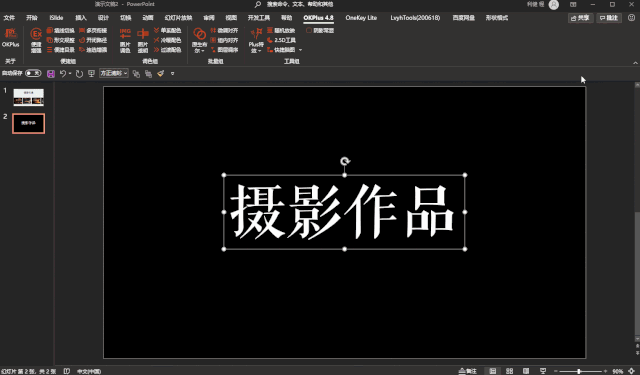Start slideshow from quick access toolbar icon
This screenshot has width=640, height=375.
[x=91, y=73]
